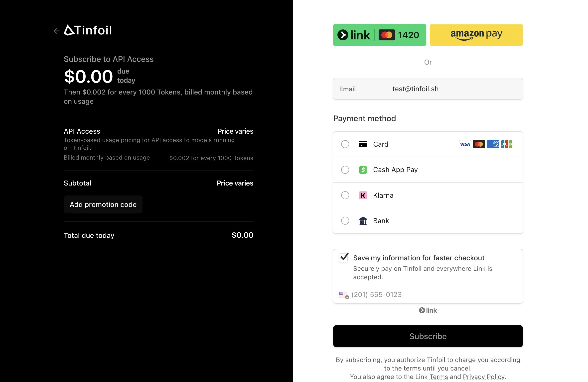
Task: Click the Email field
Action: (428, 89)
